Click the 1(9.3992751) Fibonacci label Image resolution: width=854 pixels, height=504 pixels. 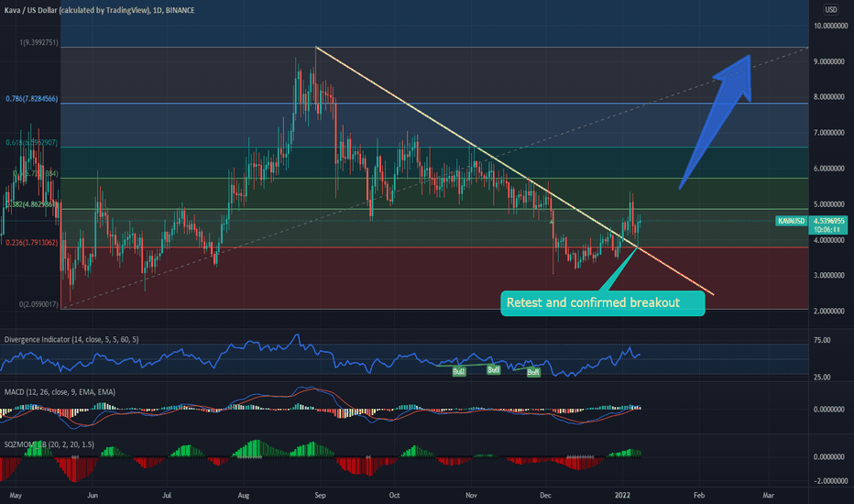coord(38,42)
